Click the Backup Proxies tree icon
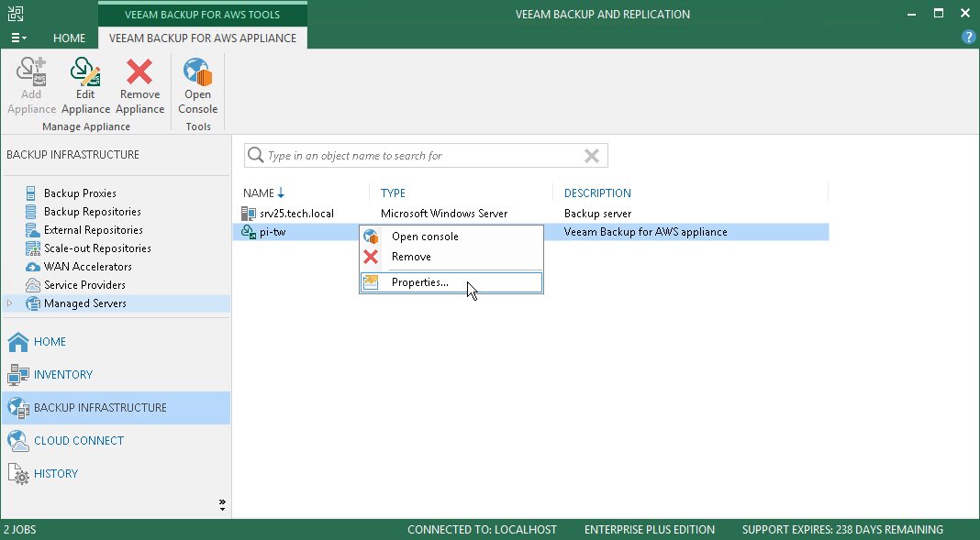Viewport: 980px width, 540px height. click(x=30, y=193)
